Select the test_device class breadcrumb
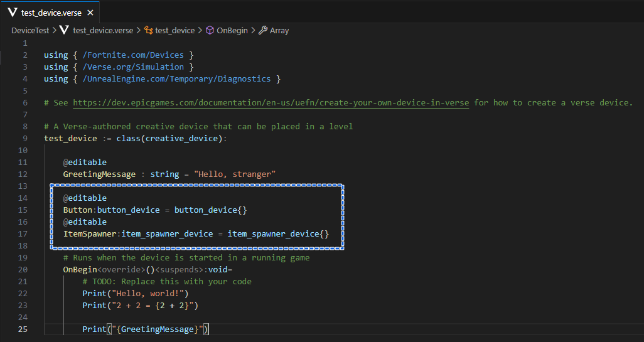644x342 pixels. (175, 30)
